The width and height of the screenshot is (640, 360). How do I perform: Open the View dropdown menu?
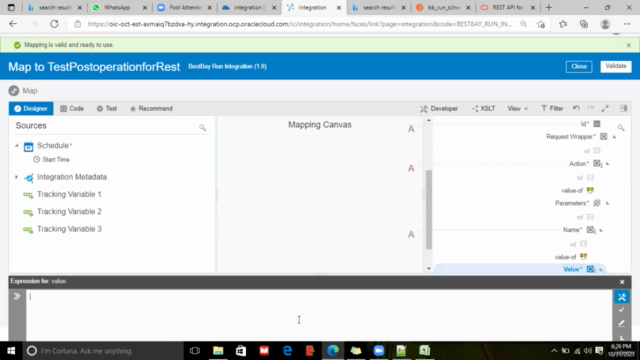518,109
